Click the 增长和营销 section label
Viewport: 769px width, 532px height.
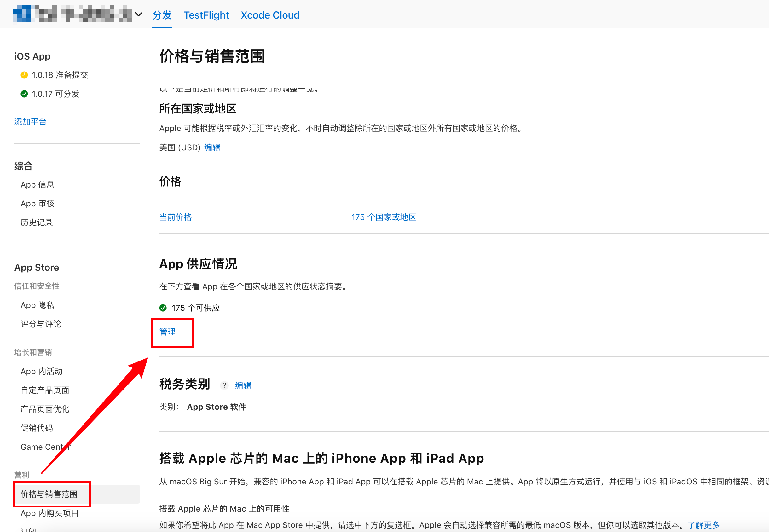pyautogui.click(x=33, y=352)
